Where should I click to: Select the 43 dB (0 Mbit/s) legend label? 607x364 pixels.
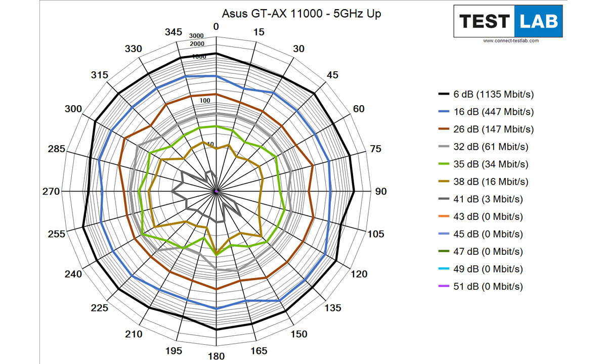(x=488, y=216)
